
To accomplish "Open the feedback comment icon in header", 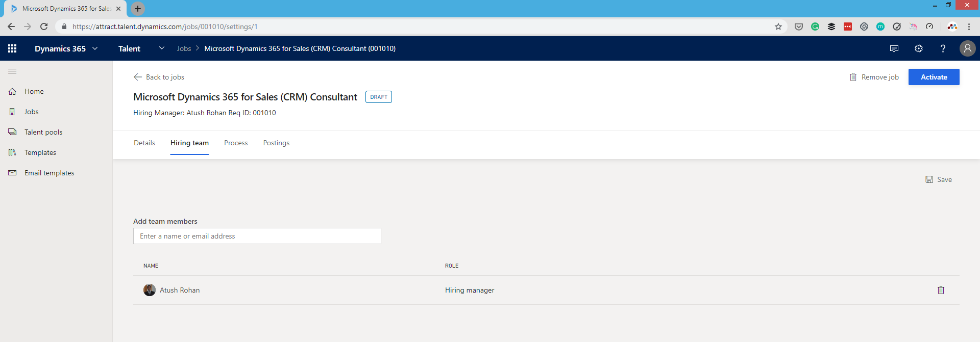I will coord(894,48).
